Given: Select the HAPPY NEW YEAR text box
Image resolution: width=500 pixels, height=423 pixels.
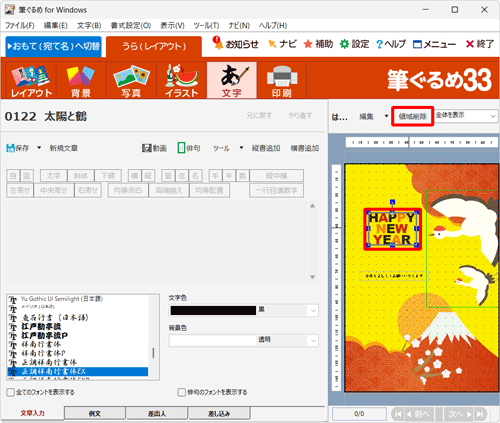Looking at the screenshot, I should coord(392,229).
